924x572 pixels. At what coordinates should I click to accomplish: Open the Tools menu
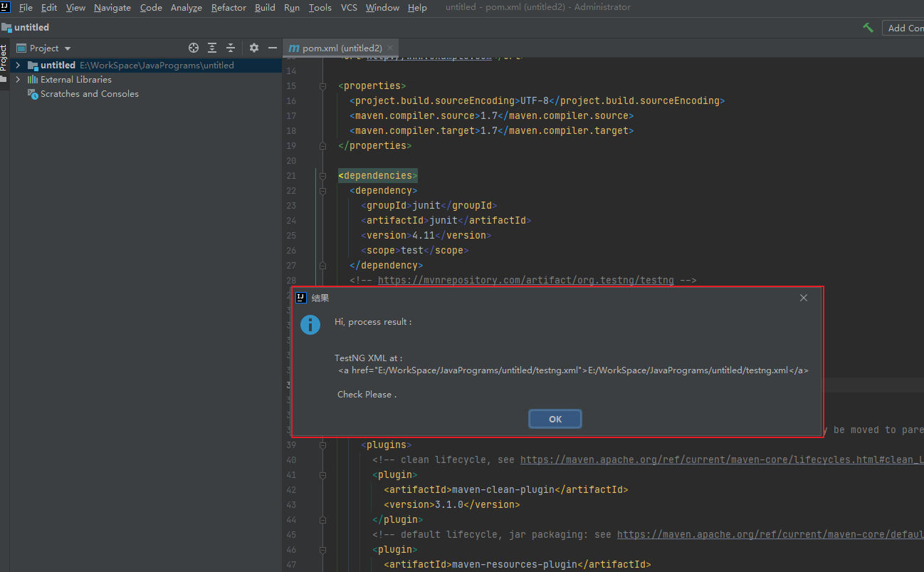point(320,8)
